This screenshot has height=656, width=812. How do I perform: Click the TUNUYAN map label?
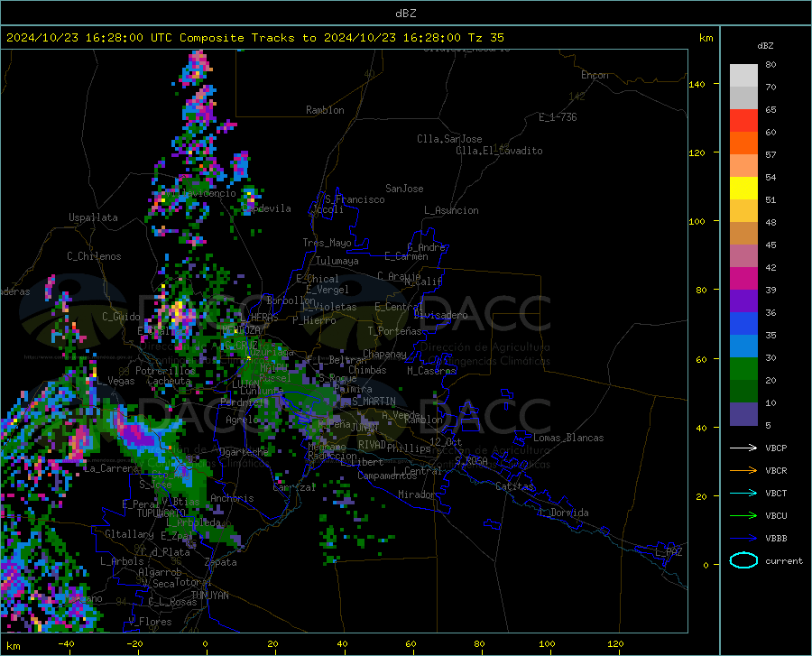[209, 596]
